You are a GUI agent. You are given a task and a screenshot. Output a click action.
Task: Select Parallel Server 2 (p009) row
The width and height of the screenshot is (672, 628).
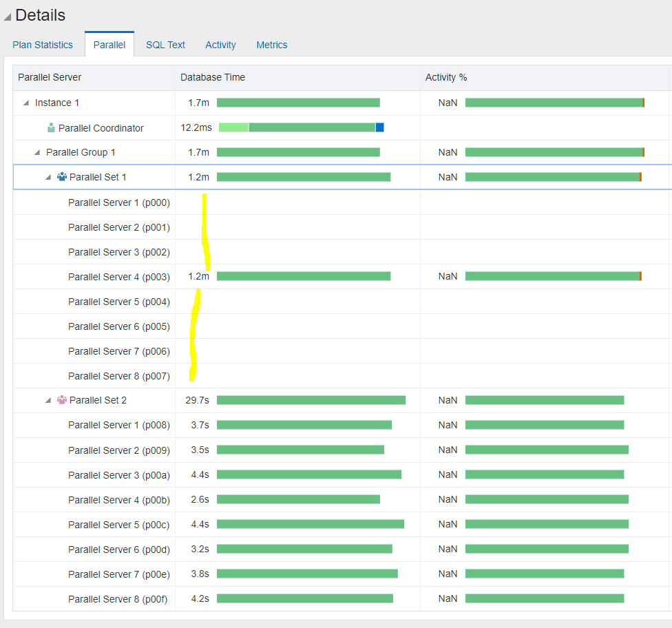tap(342, 450)
